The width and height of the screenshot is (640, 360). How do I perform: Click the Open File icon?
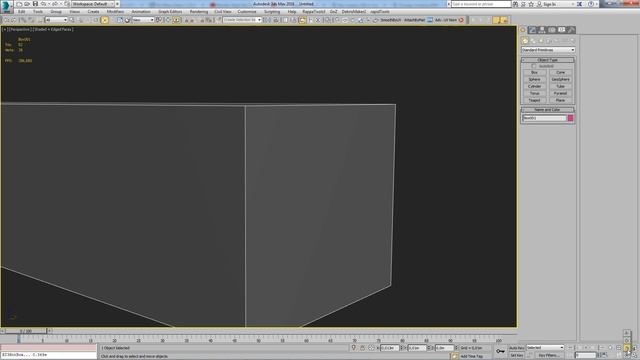(27, 4)
